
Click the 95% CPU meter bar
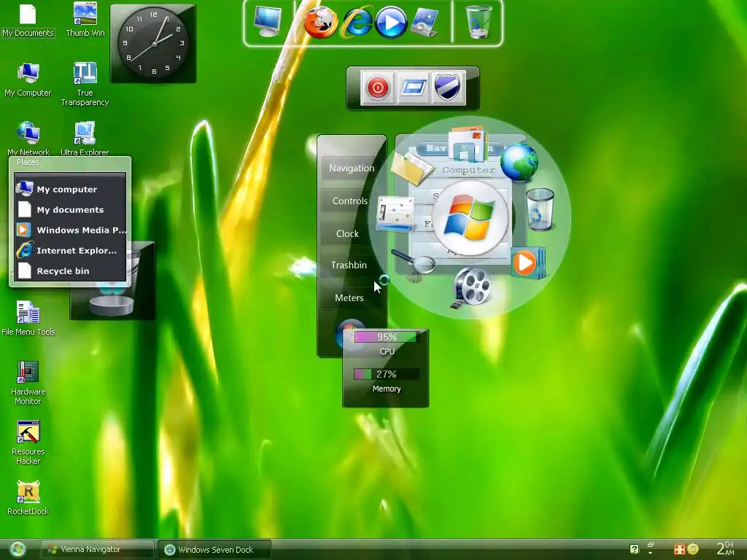click(x=387, y=337)
